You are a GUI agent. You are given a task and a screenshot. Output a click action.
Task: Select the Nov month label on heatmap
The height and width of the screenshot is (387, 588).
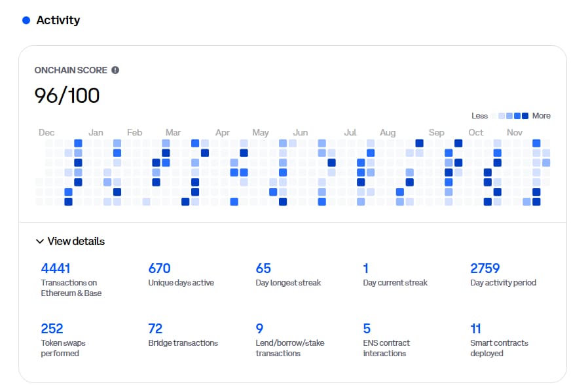(515, 132)
